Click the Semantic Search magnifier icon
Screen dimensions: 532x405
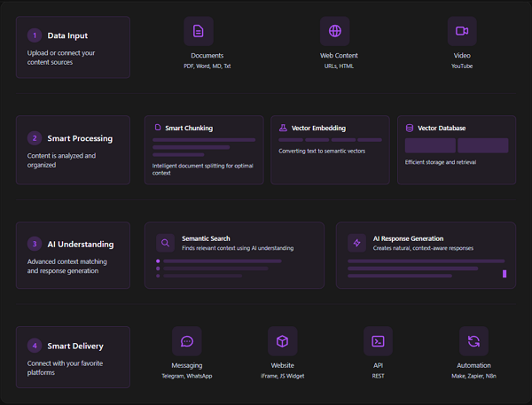click(165, 243)
